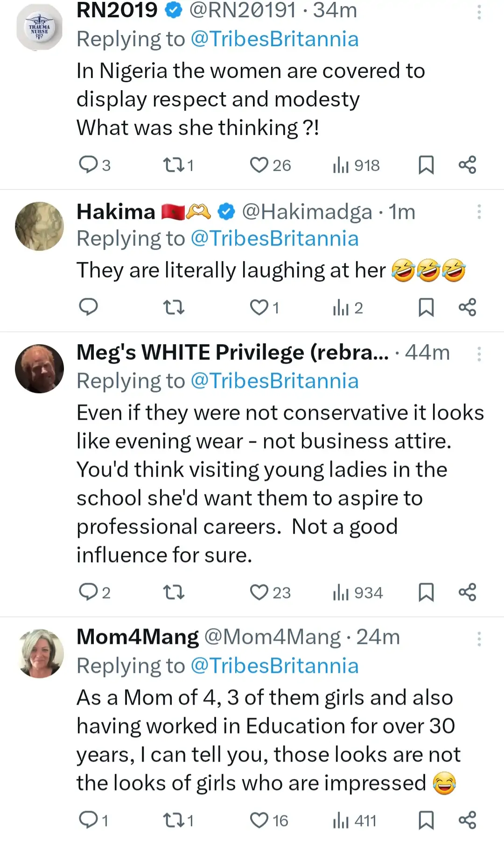Viewport: 504px width, 841px height.
Task: Open more options on Meg's WHITE Privilege tweet
Action: click(479, 354)
